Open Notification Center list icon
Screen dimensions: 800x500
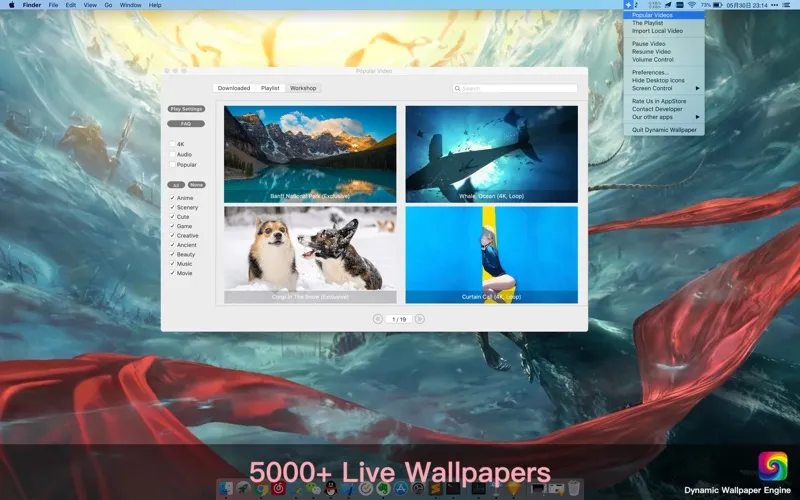[x=786, y=5]
